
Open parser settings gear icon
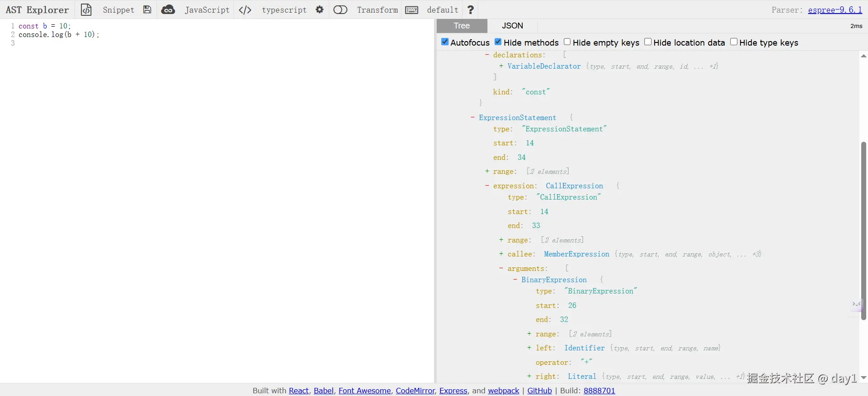(320, 9)
